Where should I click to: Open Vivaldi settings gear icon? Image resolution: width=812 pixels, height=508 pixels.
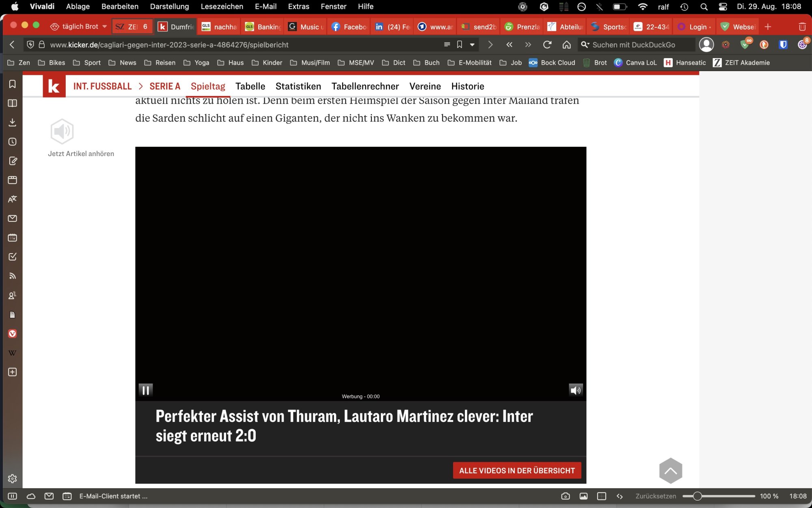click(12, 478)
